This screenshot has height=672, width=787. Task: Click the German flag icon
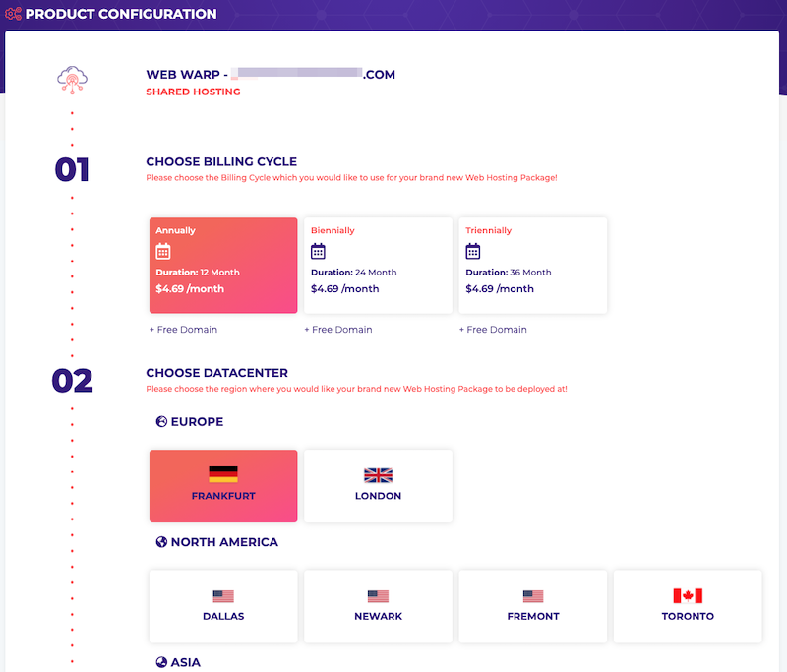pyautogui.click(x=223, y=474)
